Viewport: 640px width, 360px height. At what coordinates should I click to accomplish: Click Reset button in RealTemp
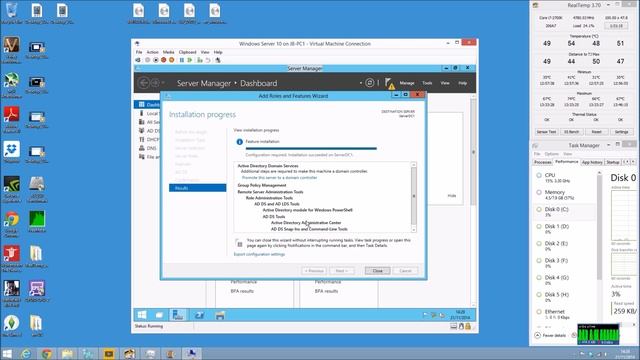point(596,132)
